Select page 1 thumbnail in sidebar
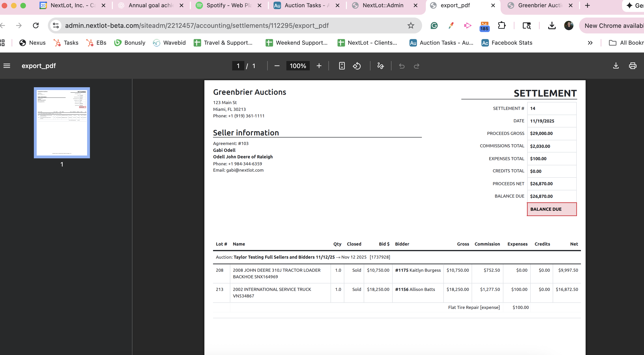Image resolution: width=644 pixels, height=355 pixels. (62, 123)
